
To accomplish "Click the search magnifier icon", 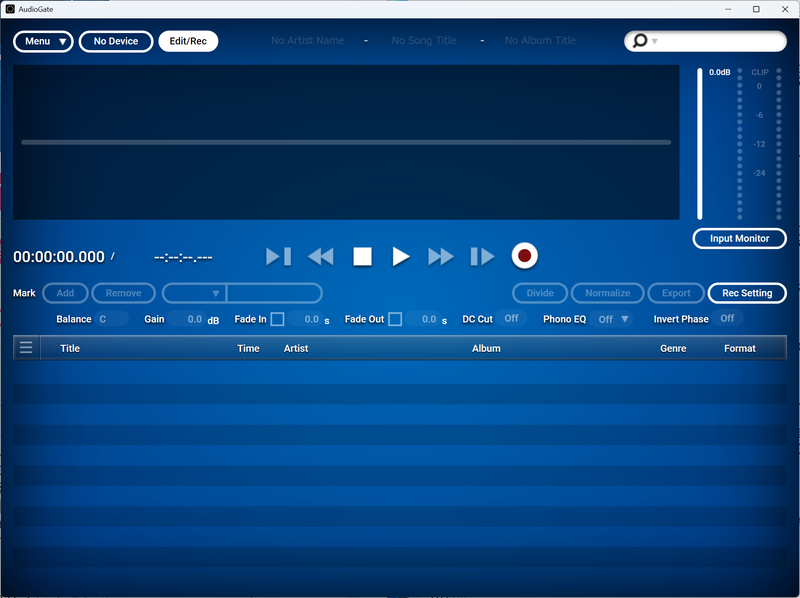I will tap(638, 41).
